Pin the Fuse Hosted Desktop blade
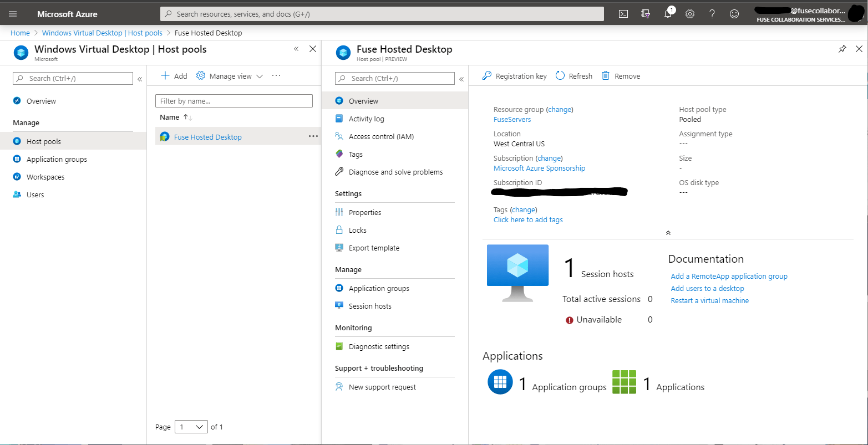The height and width of the screenshot is (445, 868). (x=842, y=49)
